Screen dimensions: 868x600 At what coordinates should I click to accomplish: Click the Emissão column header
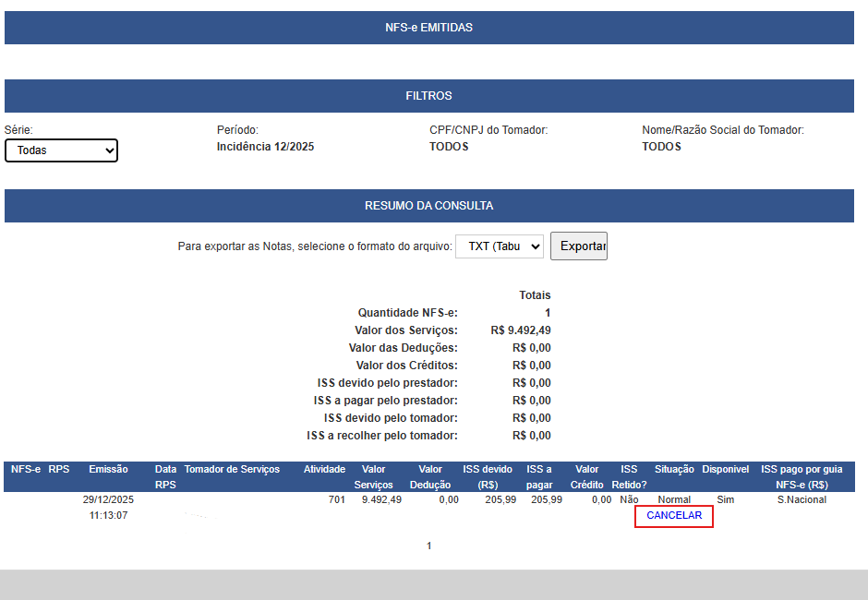[108, 470]
